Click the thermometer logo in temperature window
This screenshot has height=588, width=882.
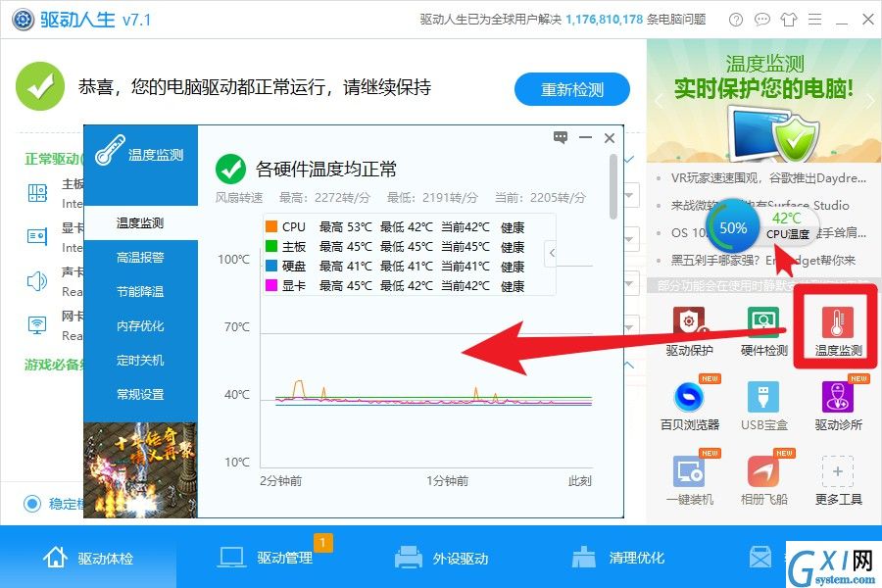pyautogui.click(x=110, y=150)
